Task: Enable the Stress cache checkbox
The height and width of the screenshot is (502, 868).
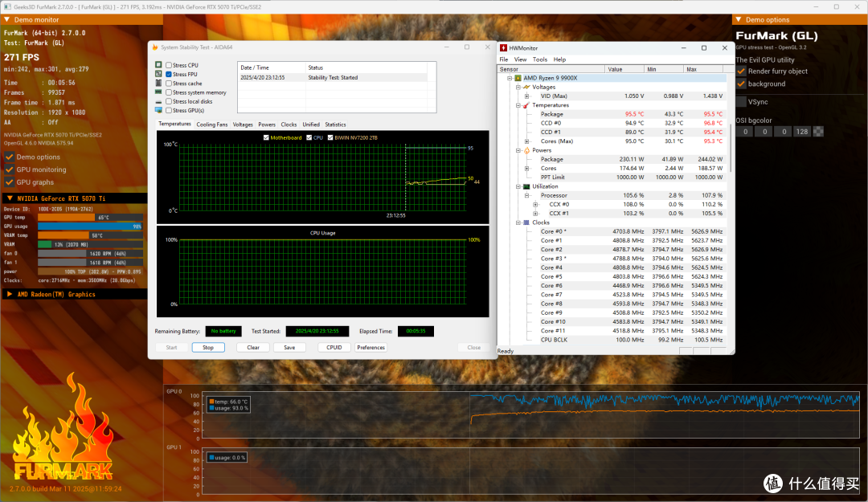Action: click(x=169, y=84)
